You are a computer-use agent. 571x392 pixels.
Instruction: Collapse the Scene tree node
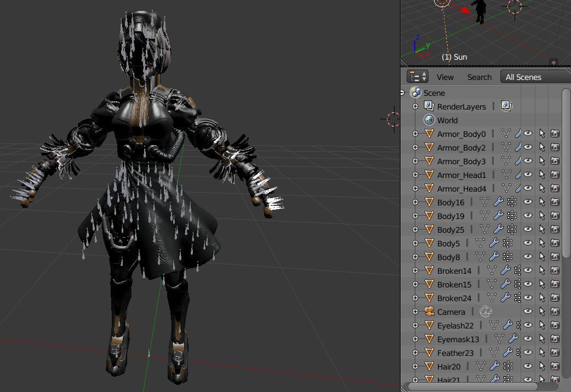coord(402,93)
